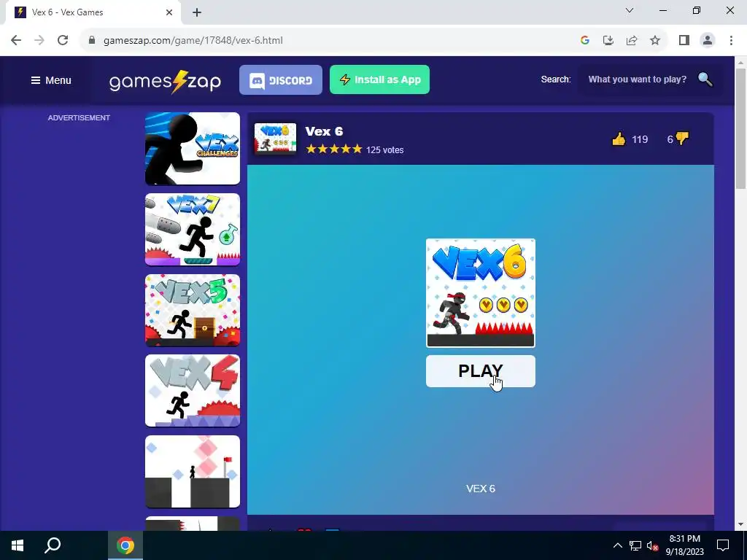The height and width of the screenshot is (560, 747).
Task: View site info via the lock icon
Action: coord(92,41)
